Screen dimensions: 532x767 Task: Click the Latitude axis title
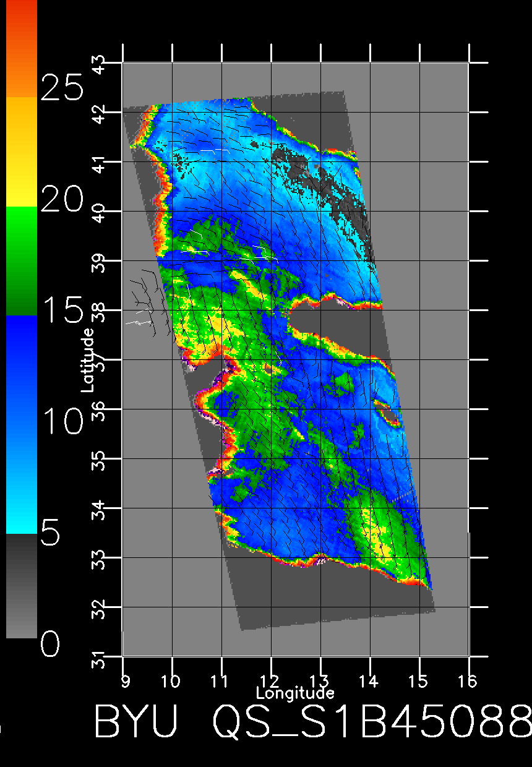click(88, 360)
